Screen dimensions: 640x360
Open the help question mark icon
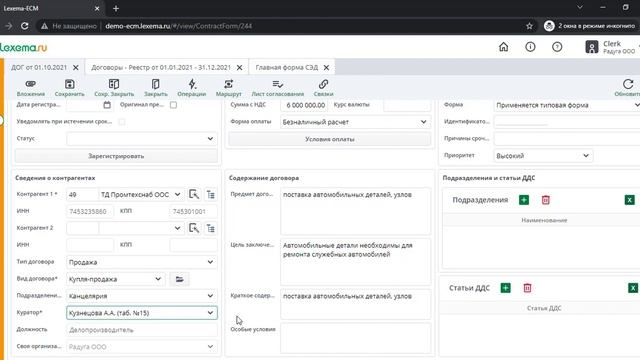557,47
